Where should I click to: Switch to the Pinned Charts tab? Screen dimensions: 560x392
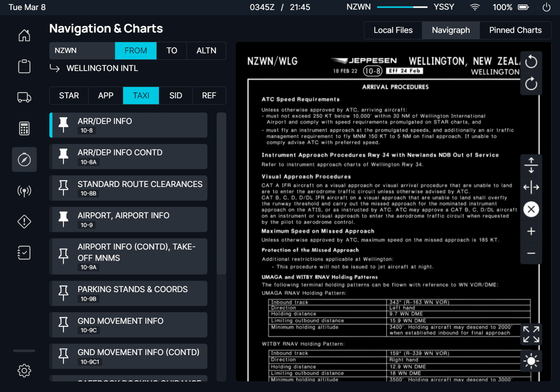515,30
